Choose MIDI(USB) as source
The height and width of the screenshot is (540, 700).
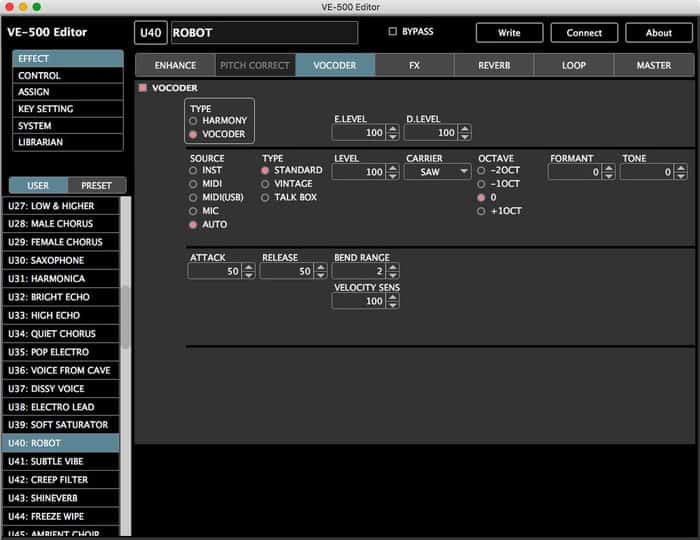click(193, 197)
